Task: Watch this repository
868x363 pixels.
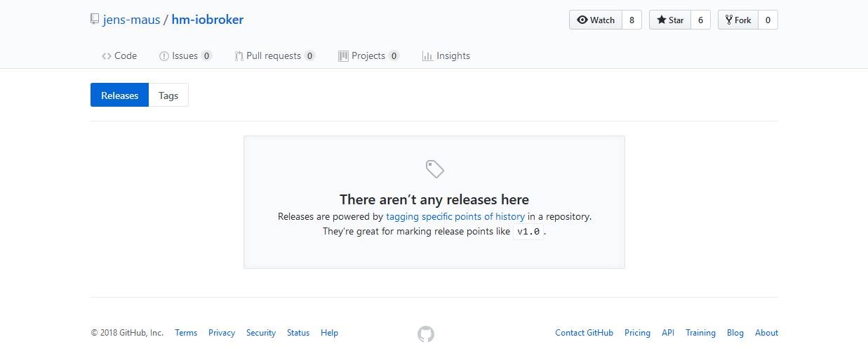Action: tap(596, 20)
